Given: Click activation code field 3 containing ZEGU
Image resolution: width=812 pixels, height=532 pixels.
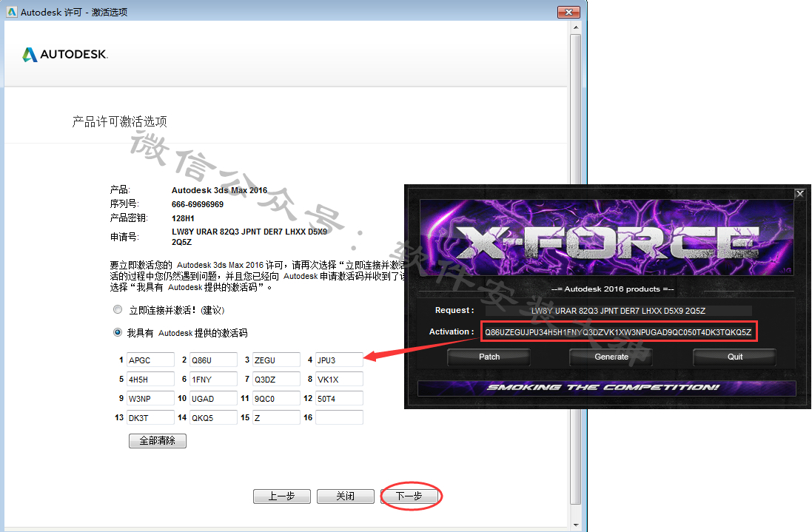Looking at the screenshot, I should 277,360.
